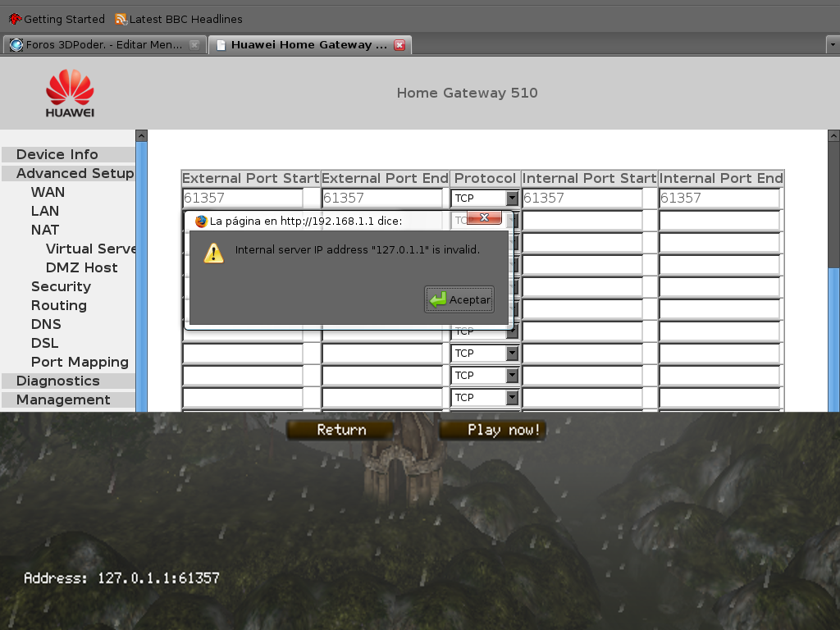Screen dimensions: 840x630
Task: Open Latest BBC Headlines feed icon
Action: point(121,20)
